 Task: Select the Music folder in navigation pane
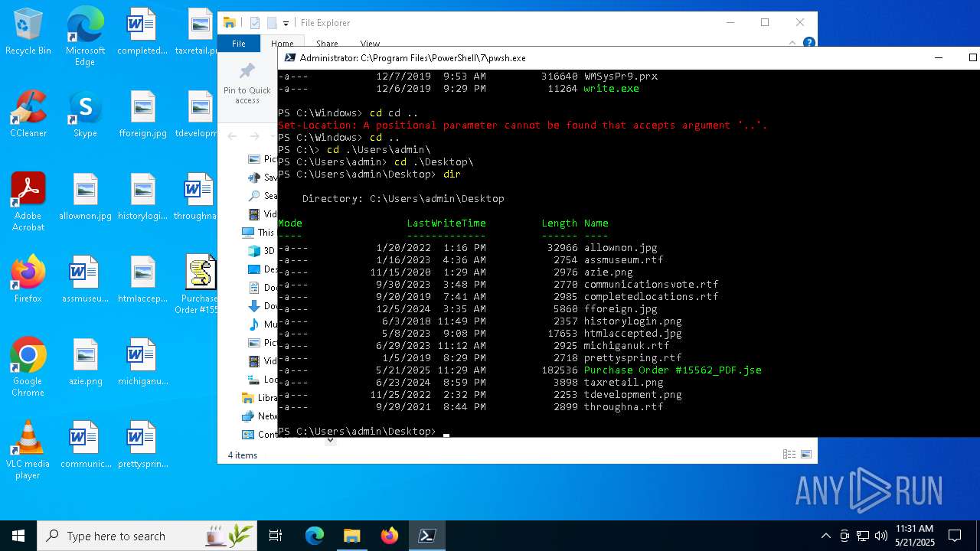[262, 324]
